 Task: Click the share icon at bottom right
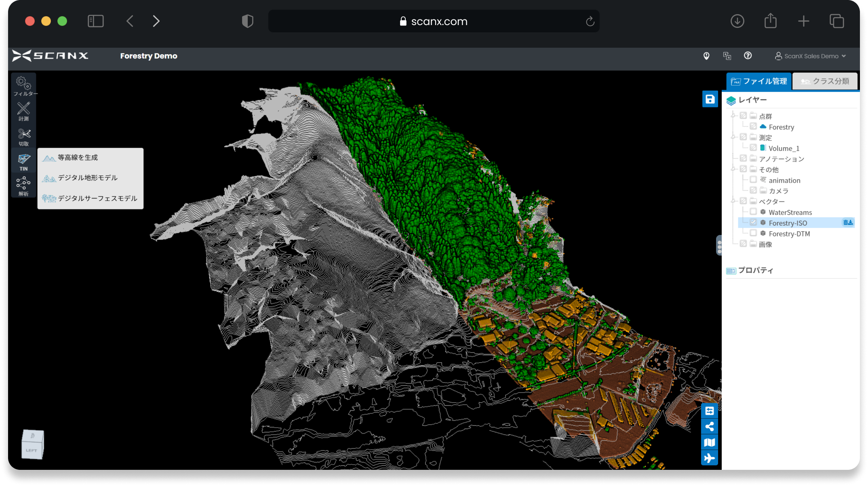pos(709,427)
